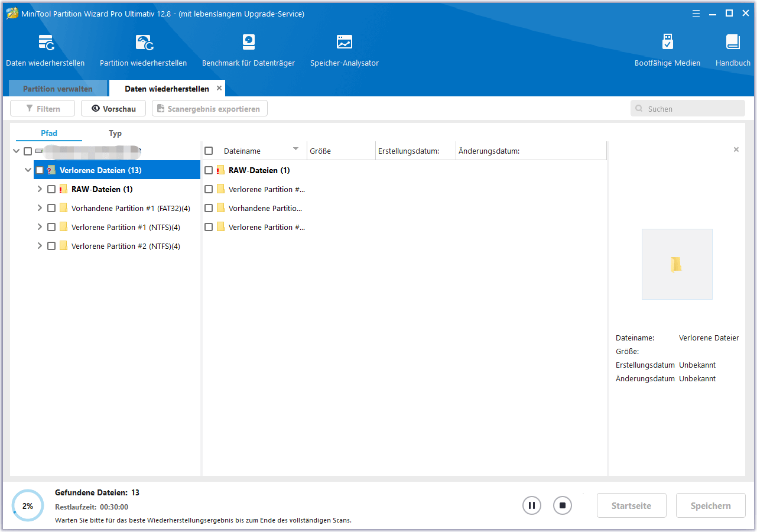Viewport: 757px width, 532px height.
Task: Click Gefundene Dateien: 13 status text
Action: [x=97, y=492]
